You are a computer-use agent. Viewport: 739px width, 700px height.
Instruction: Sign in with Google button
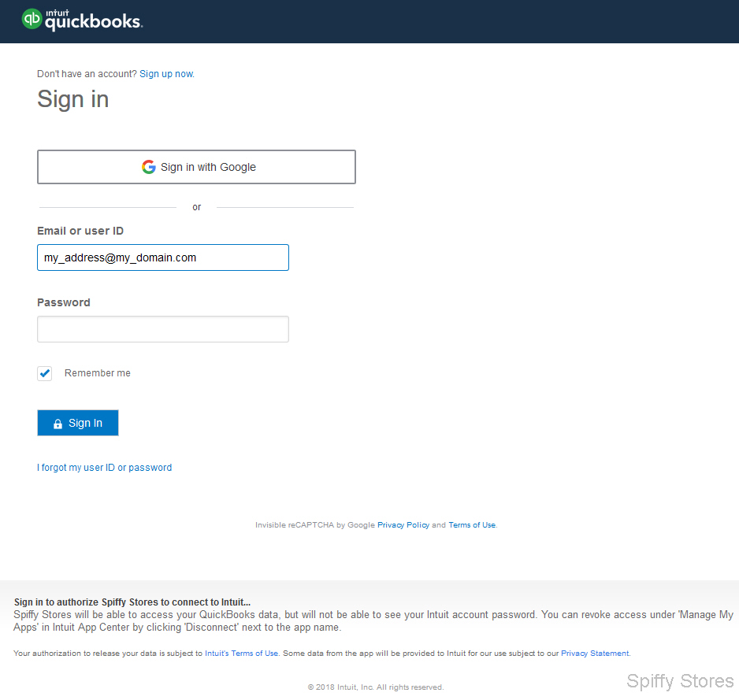click(x=196, y=167)
